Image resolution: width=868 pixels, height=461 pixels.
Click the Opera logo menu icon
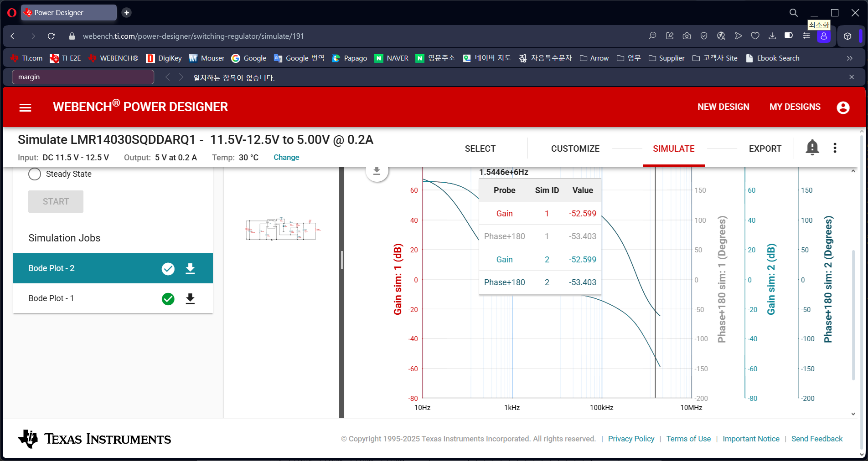[12, 13]
